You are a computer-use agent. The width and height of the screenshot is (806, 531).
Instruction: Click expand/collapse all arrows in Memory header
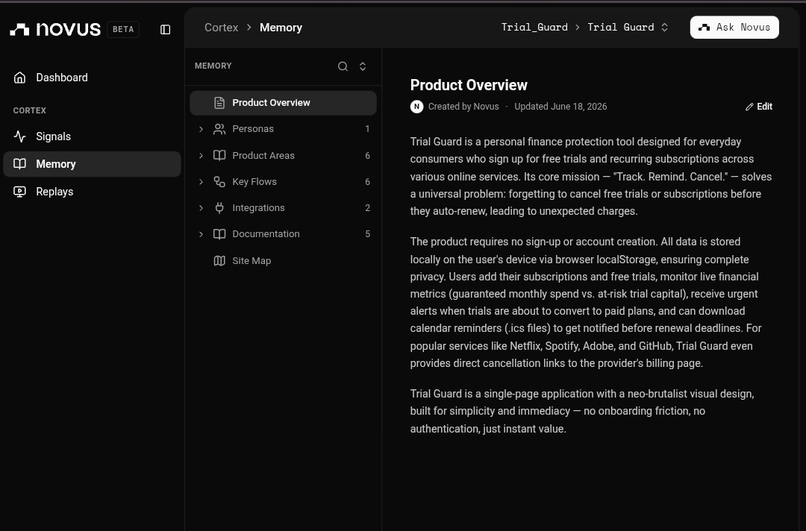[362, 66]
